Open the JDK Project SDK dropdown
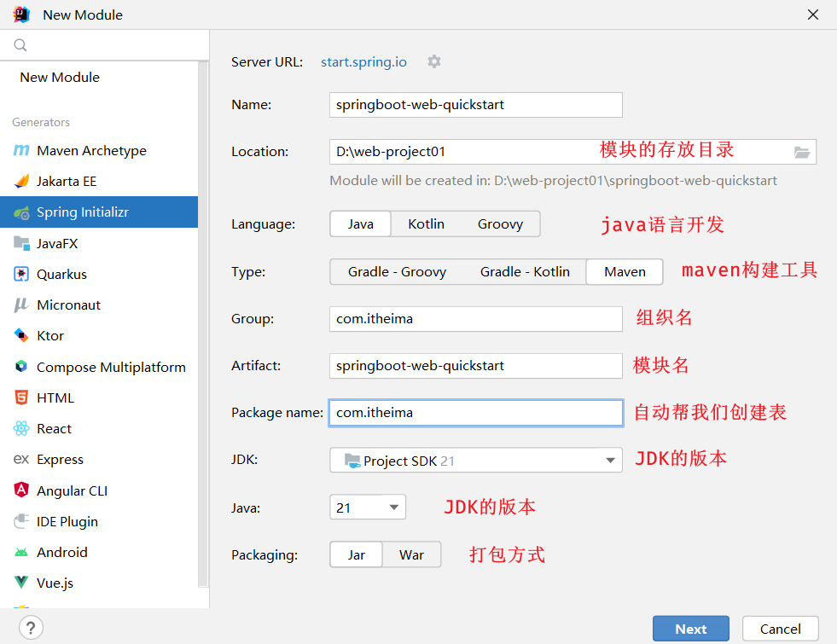837x644 pixels. (x=476, y=460)
